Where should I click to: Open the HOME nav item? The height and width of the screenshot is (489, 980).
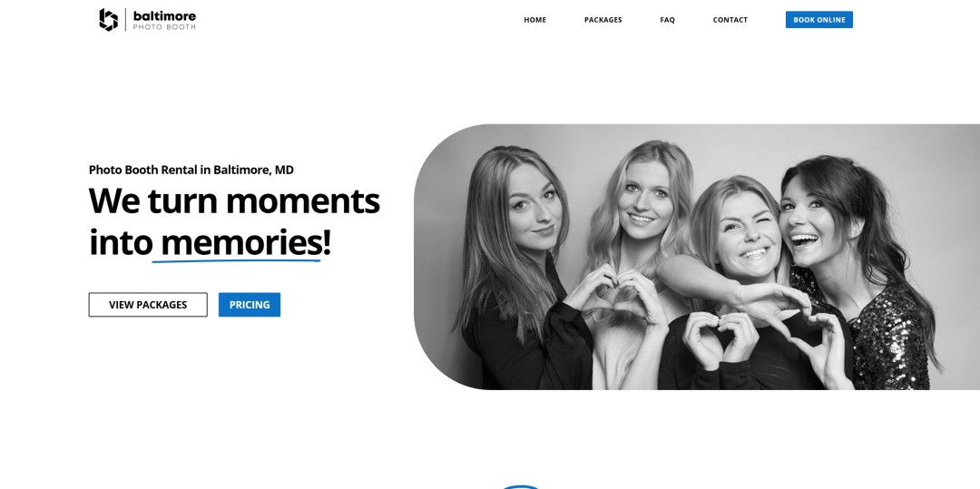(535, 20)
